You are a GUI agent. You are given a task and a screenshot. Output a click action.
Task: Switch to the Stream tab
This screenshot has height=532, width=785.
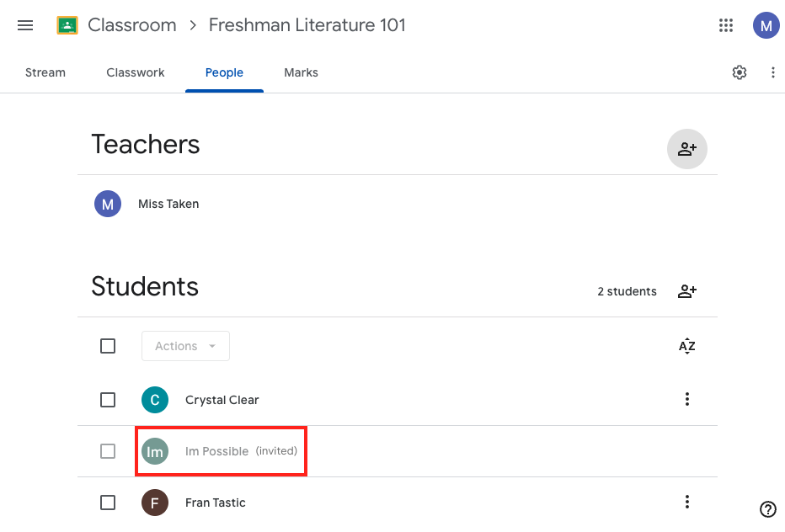point(45,72)
